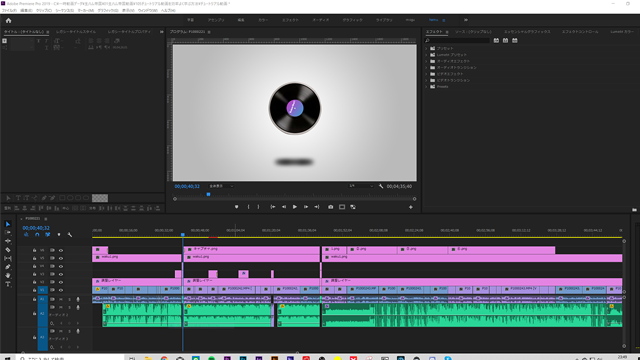Hide track V2 with its eye icon
Screen dimensions: 640x360
click(x=61, y=282)
